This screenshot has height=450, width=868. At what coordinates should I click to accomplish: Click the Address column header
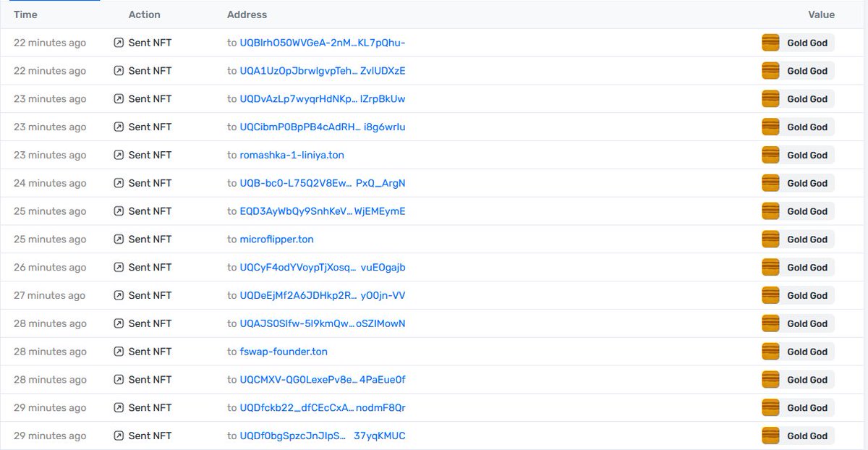tap(246, 14)
